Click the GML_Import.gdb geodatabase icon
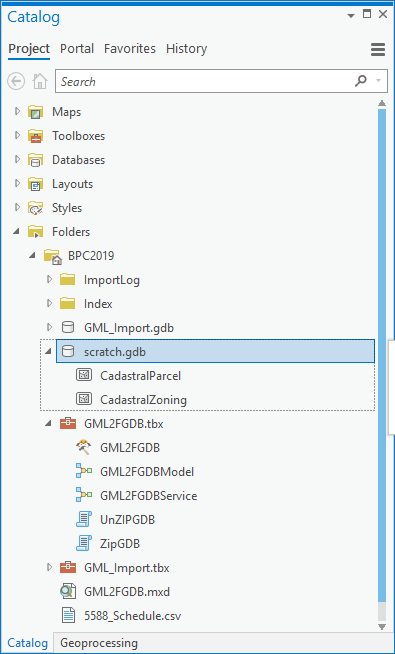 (x=68, y=328)
